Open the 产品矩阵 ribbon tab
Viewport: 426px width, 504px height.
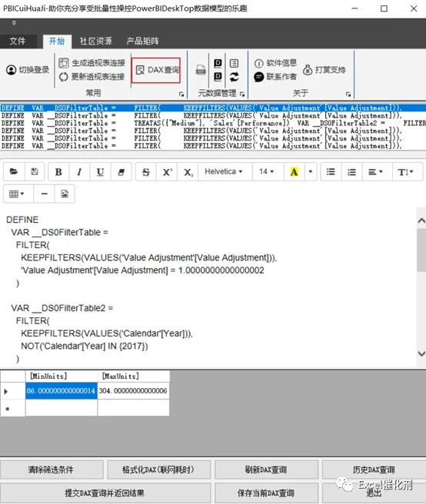tap(142, 41)
